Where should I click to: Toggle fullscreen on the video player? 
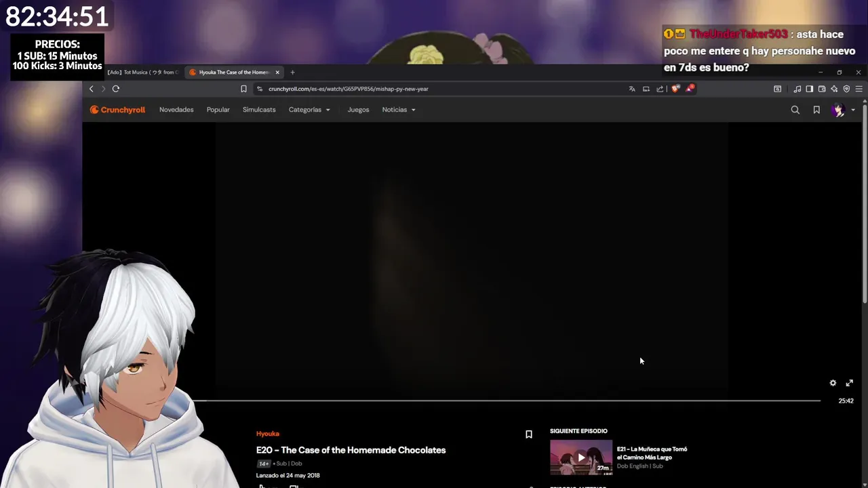pyautogui.click(x=849, y=383)
